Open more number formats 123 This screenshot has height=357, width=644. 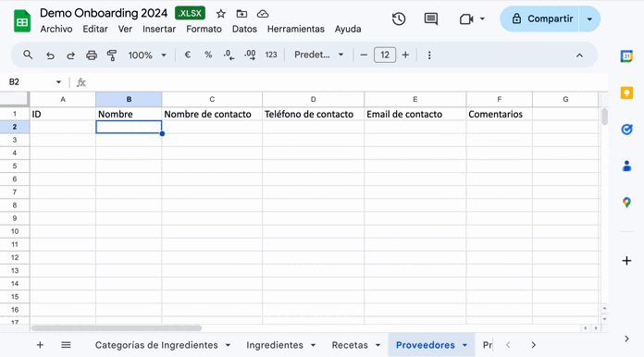[x=271, y=55]
